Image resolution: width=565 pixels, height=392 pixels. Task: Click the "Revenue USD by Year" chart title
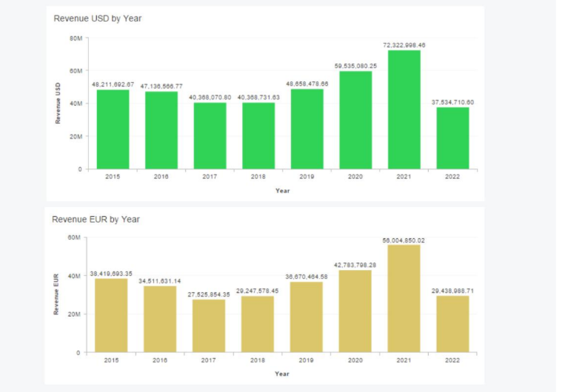(x=97, y=18)
